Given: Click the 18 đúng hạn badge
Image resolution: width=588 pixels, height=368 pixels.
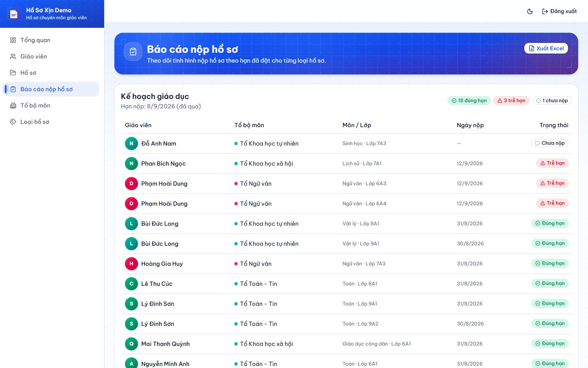Looking at the screenshot, I should pos(469,101).
